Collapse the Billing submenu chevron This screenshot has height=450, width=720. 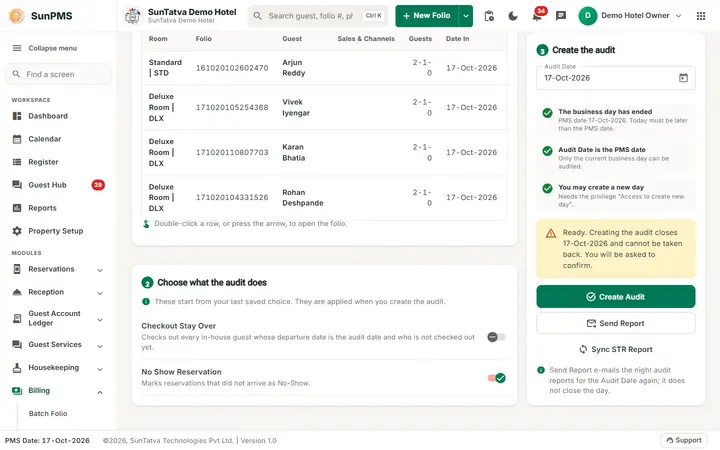(100, 392)
